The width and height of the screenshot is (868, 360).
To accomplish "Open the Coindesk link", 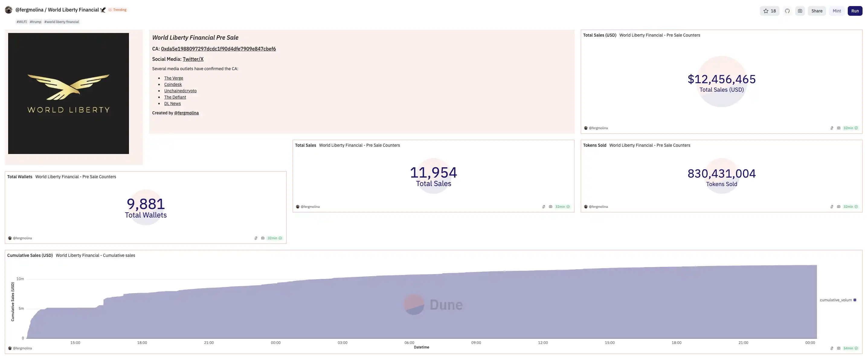I will tap(173, 85).
